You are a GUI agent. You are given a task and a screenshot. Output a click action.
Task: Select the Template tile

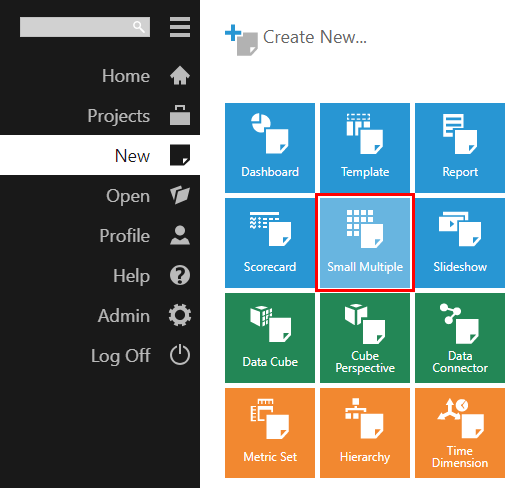[365, 148]
